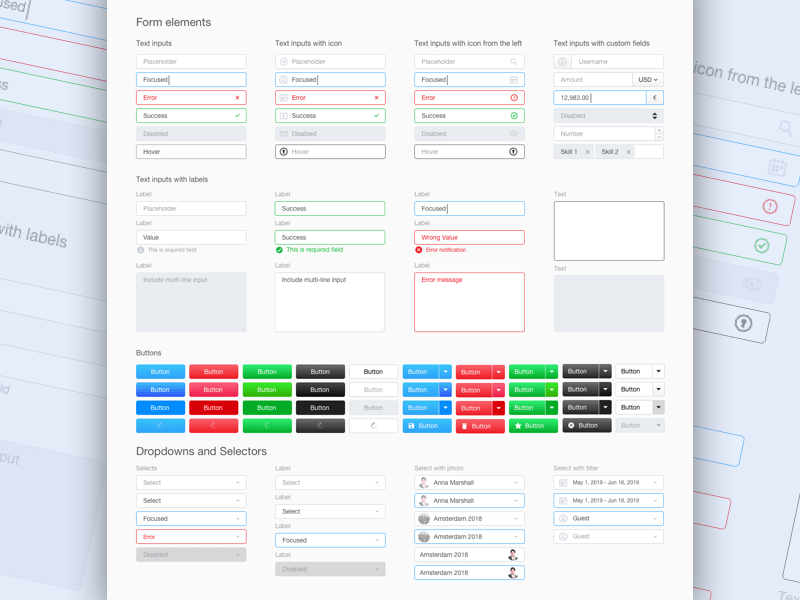Click the 'Select with photo' label
This screenshot has height=600, width=800.
coord(439,468)
